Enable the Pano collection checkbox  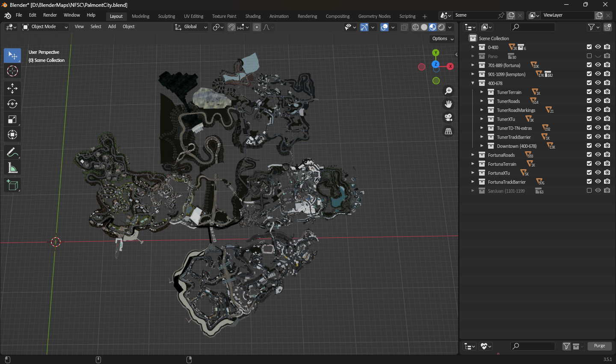pyautogui.click(x=589, y=56)
